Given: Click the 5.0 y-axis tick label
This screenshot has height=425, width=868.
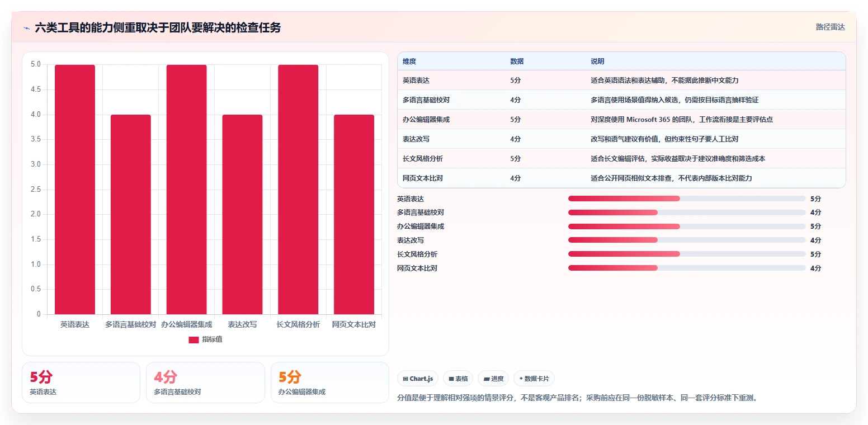Looking at the screenshot, I should (36, 64).
